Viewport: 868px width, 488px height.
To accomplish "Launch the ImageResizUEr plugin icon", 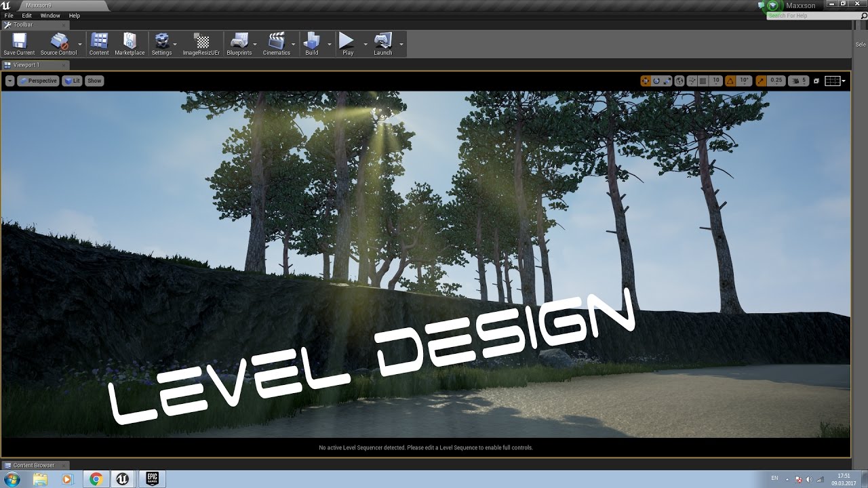I will [x=201, y=44].
